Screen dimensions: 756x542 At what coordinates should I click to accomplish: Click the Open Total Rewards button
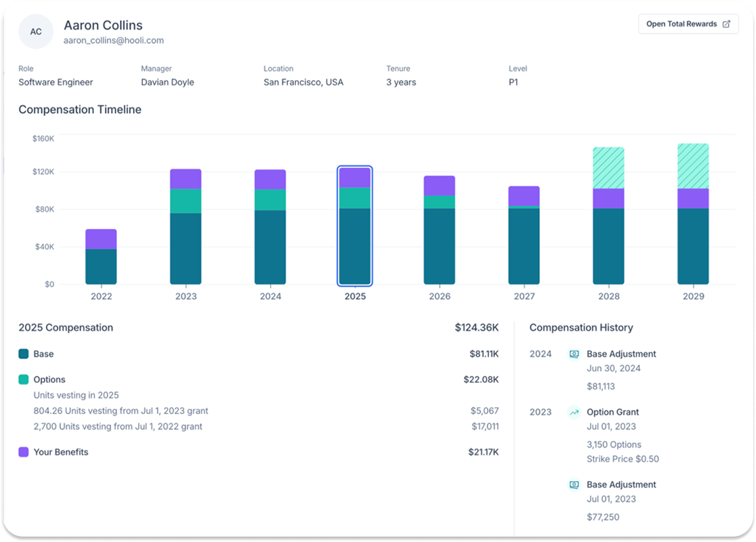click(x=688, y=24)
